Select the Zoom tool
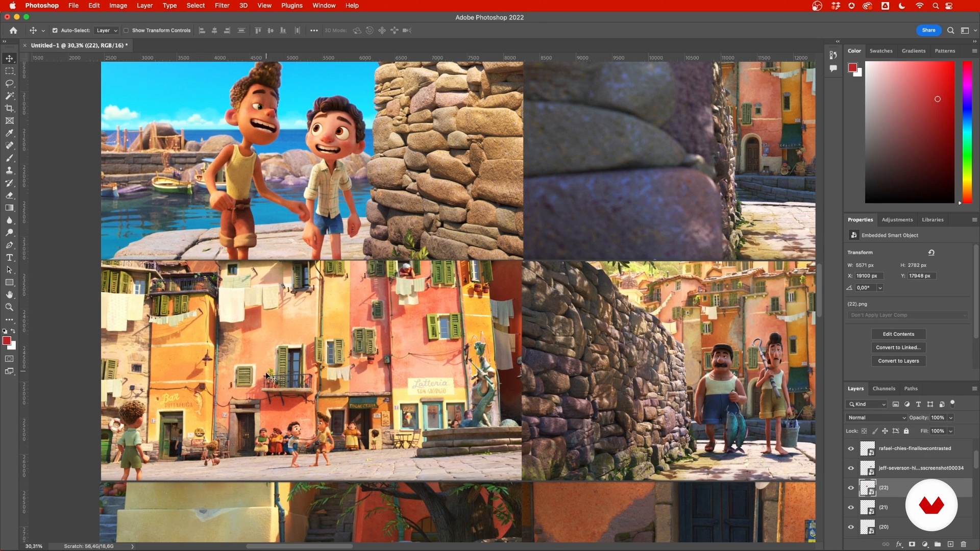Image resolution: width=980 pixels, height=551 pixels. (x=9, y=307)
